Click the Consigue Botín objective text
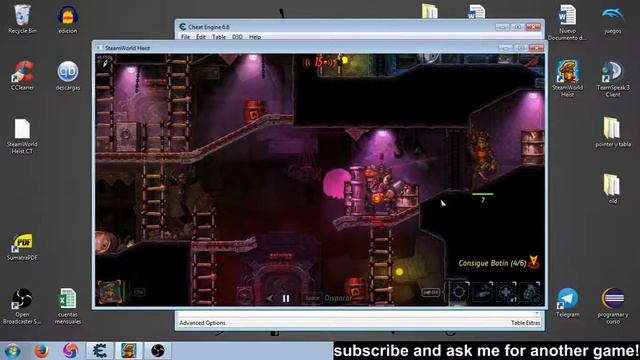 click(x=492, y=263)
